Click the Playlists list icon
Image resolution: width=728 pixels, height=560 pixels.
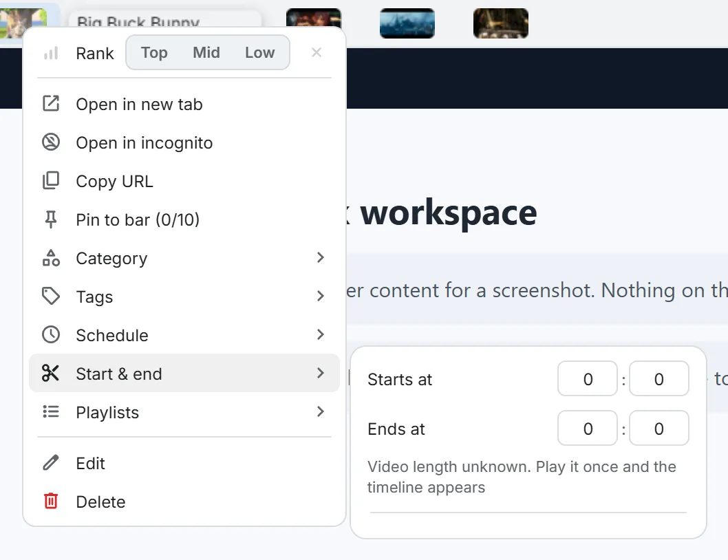(x=51, y=412)
